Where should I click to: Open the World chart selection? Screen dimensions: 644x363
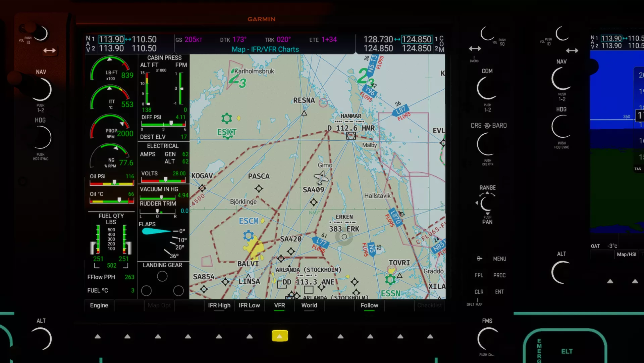(309, 305)
